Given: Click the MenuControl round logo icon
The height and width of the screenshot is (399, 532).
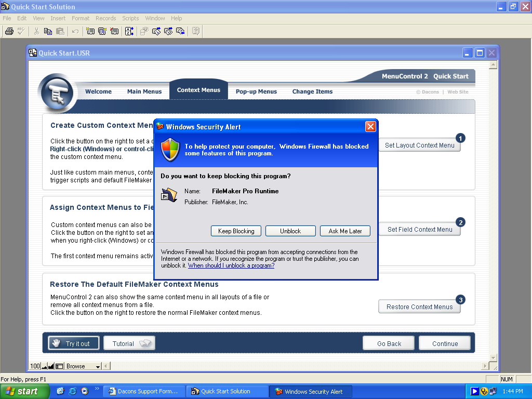Looking at the screenshot, I should coord(57,92).
